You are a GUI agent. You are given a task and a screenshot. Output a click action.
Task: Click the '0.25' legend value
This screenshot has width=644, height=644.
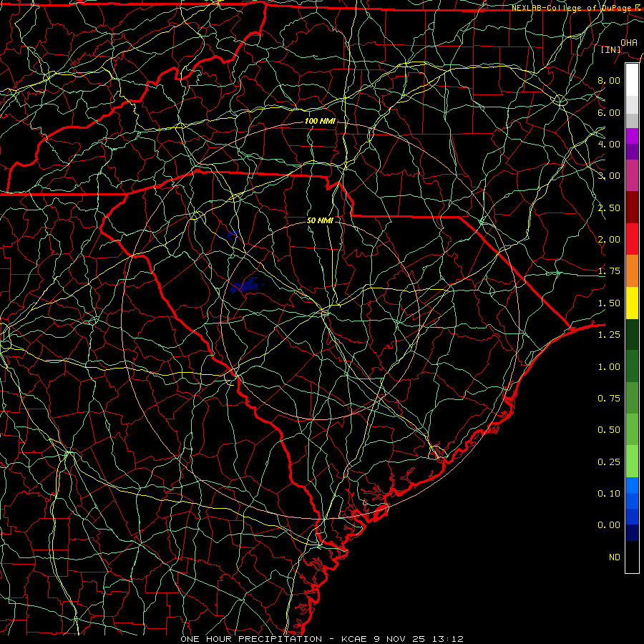[x=609, y=462]
